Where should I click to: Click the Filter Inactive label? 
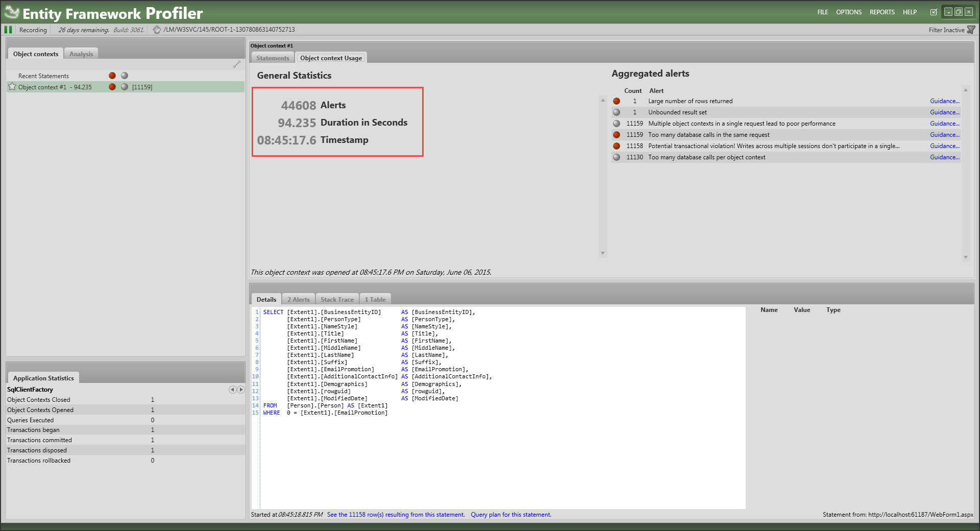coord(946,30)
